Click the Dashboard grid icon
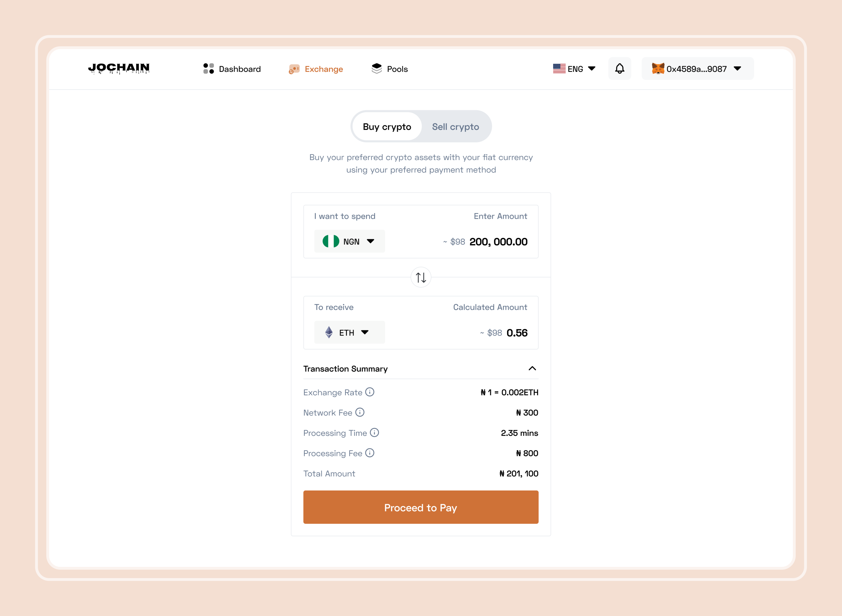This screenshot has height=616, width=842. tap(208, 69)
